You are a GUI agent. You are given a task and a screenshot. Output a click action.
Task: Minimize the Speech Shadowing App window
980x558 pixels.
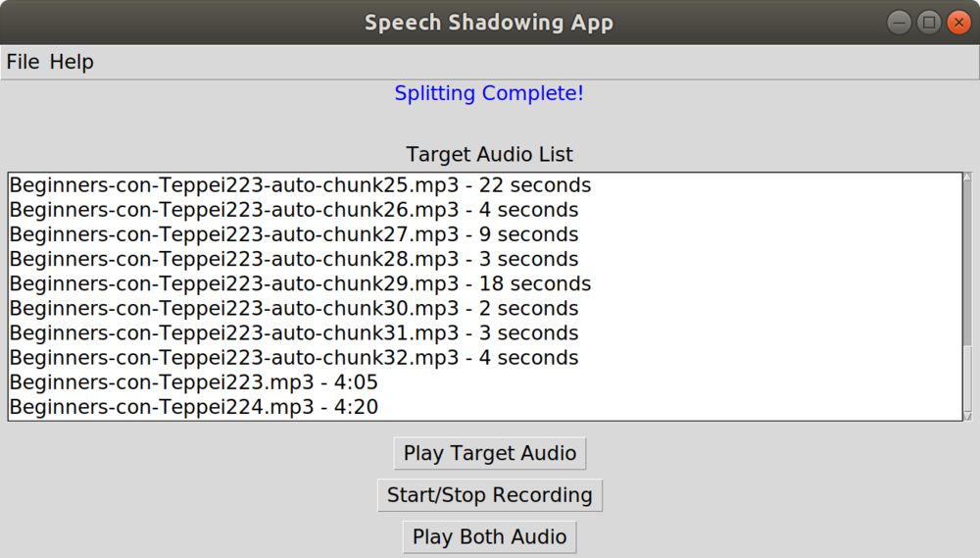(x=899, y=23)
